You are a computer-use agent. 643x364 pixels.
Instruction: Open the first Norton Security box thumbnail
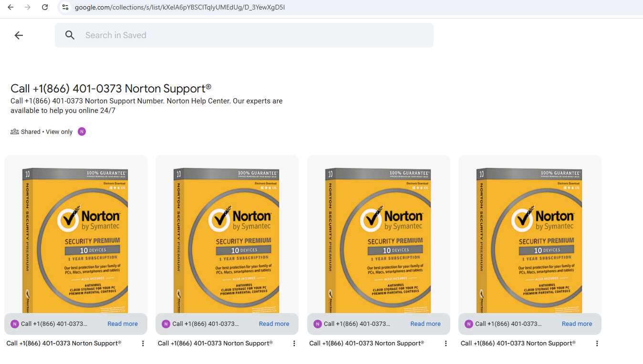[x=76, y=234]
